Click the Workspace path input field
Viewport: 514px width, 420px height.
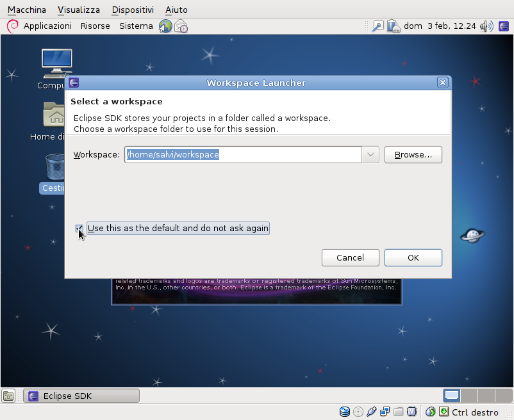click(243, 154)
